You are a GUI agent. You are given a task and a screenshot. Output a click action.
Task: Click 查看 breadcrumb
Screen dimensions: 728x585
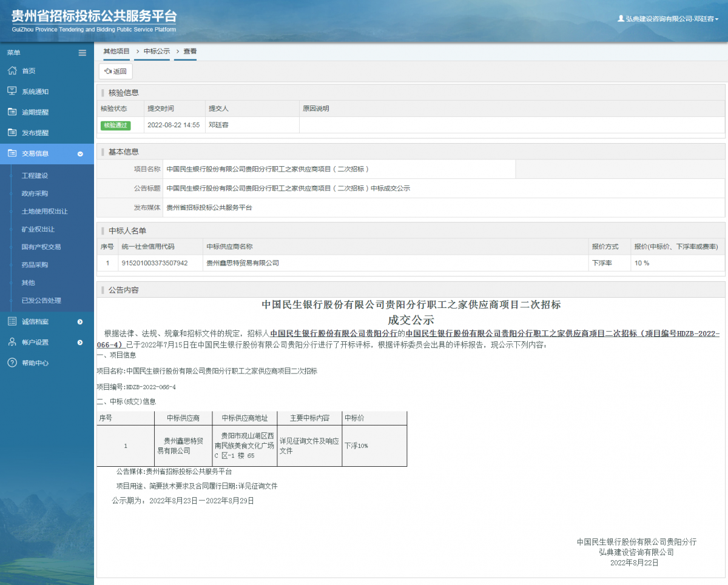pos(190,52)
